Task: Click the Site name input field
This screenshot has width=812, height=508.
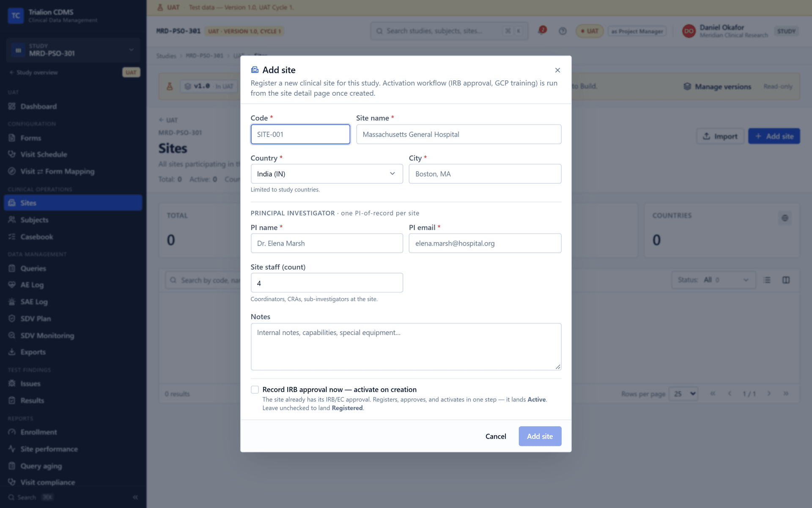Action: 458,134
